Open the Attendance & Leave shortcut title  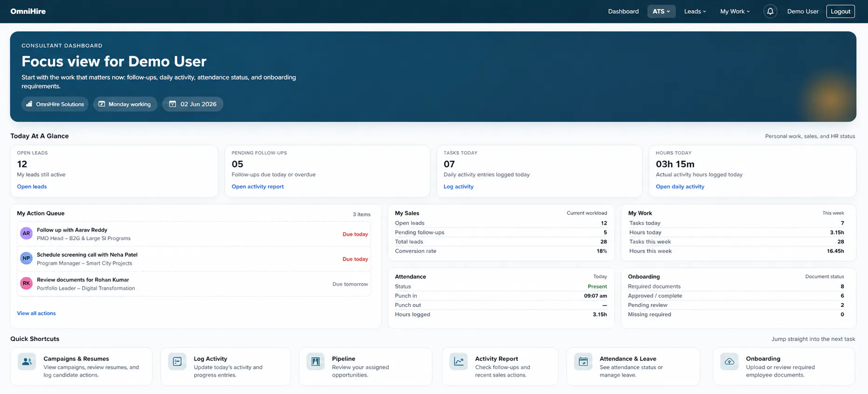point(627,359)
